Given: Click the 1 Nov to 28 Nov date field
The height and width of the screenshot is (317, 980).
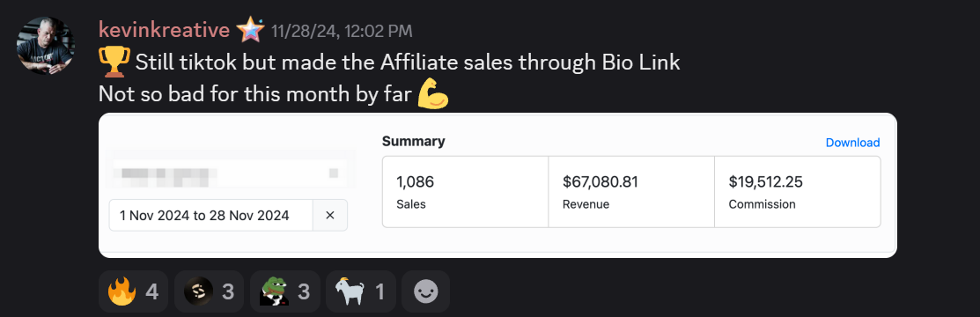Looking at the screenshot, I should pyautogui.click(x=211, y=215).
